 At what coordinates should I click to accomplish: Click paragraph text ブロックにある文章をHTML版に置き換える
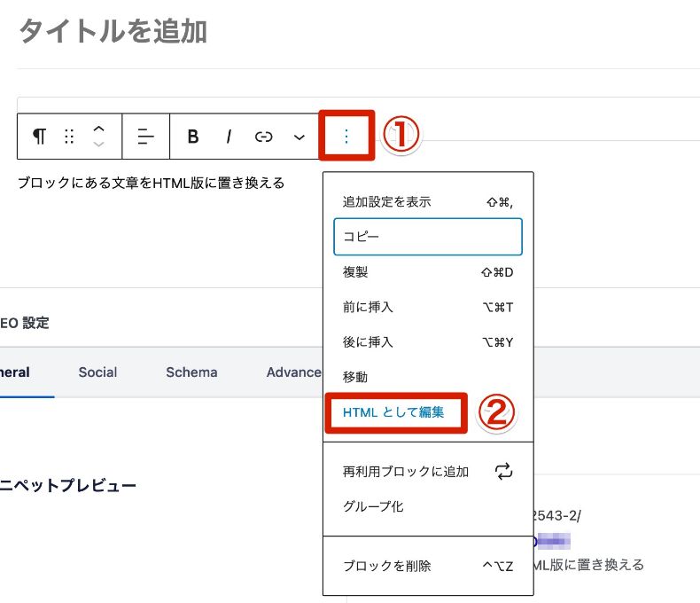[152, 184]
